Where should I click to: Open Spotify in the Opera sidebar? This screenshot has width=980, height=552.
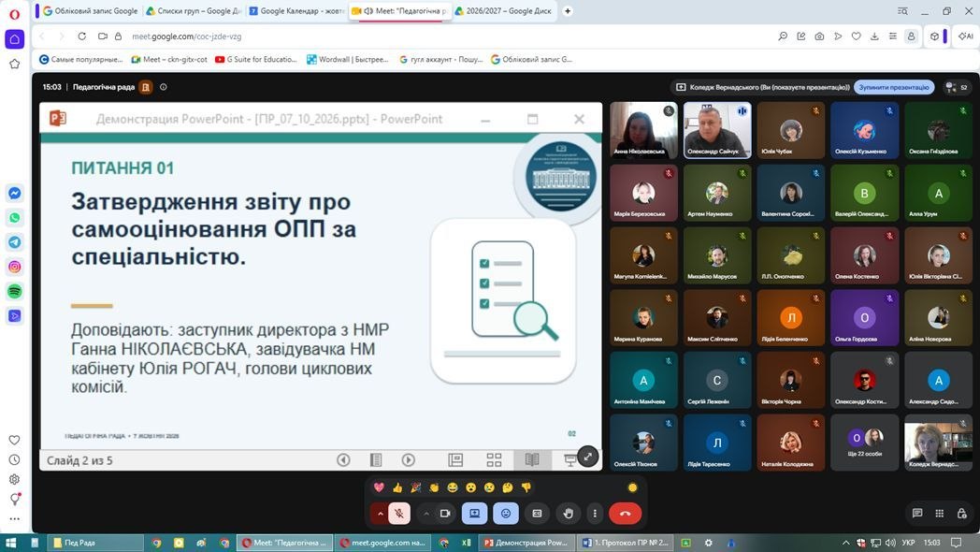click(x=14, y=291)
